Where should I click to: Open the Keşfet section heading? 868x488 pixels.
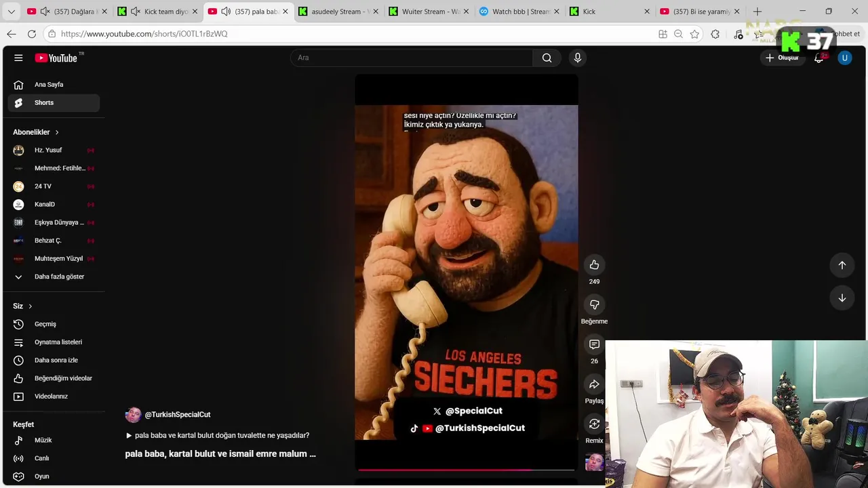coord(23,424)
